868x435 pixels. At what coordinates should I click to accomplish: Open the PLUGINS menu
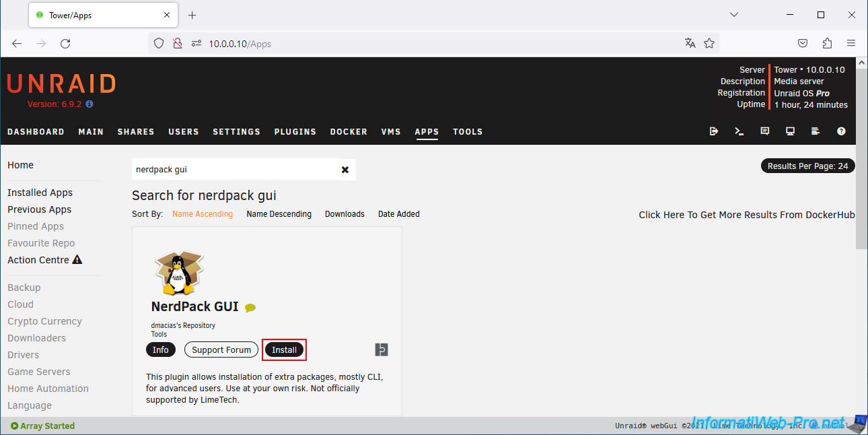295,132
